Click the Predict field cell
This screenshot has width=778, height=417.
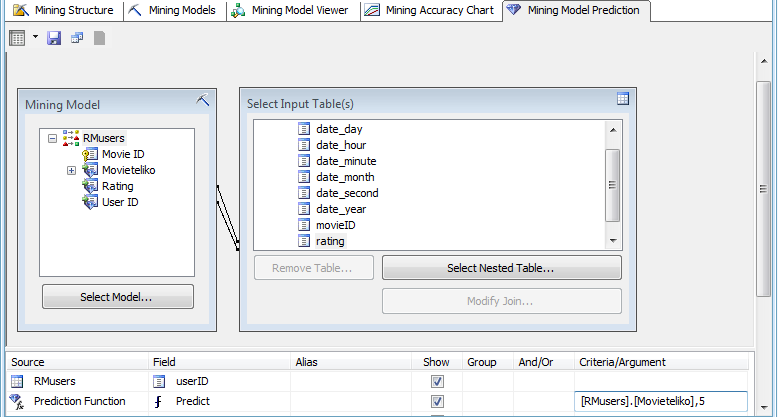point(219,401)
